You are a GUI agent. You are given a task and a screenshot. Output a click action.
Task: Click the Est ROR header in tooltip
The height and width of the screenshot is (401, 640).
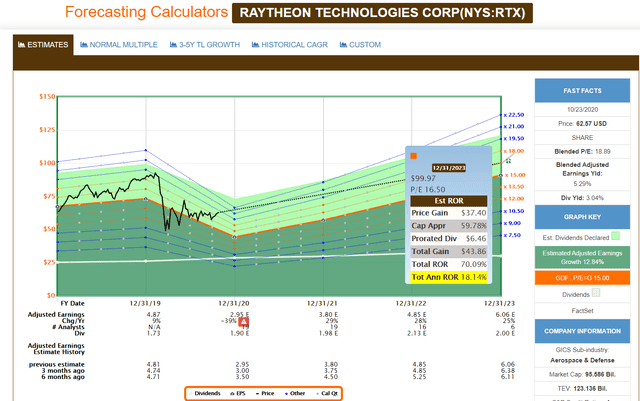pyautogui.click(x=449, y=200)
